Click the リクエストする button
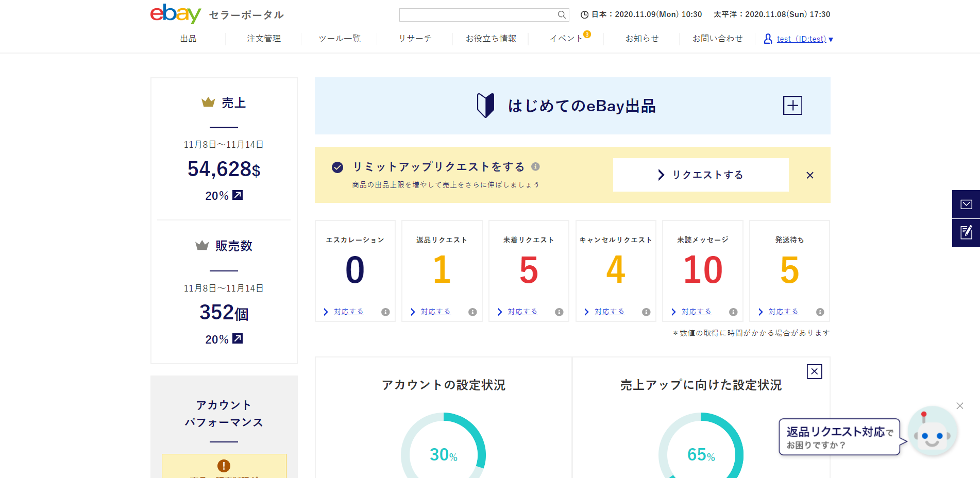 tap(701, 175)
